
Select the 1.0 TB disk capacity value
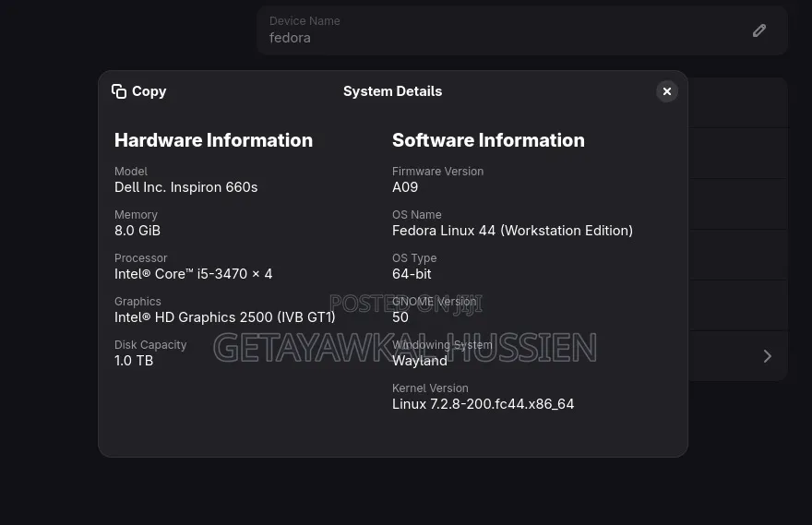click(134, 361)
